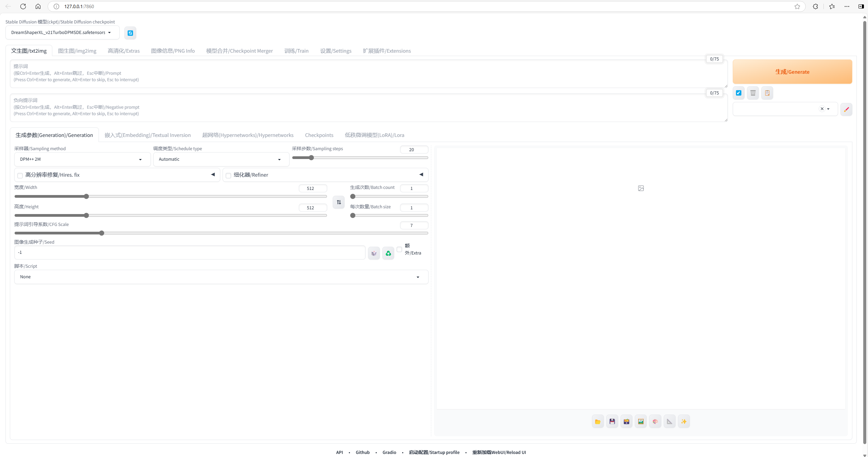Click the refresh checkpoint list icon
868x457 pixels.
click(130, 33)
